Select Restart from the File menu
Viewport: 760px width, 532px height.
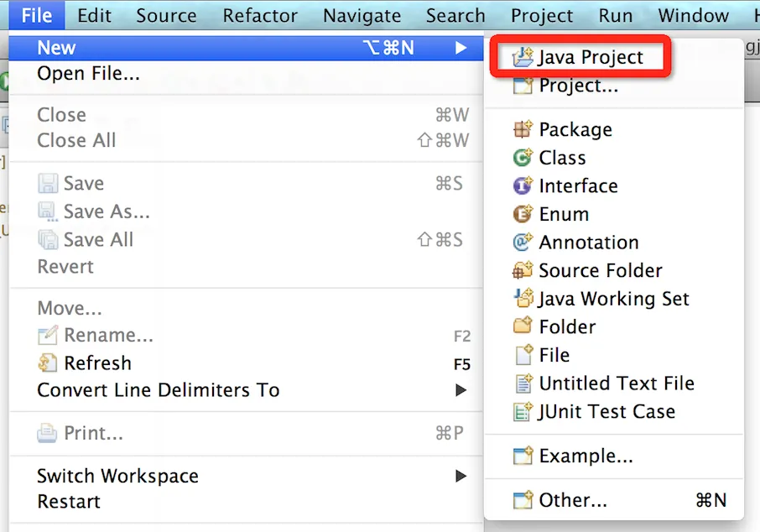click(69, 502)
